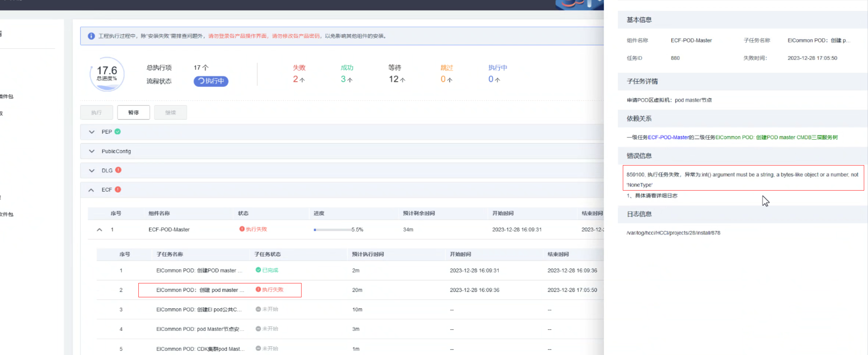This screenshot has height=355, width=868.
Task: Click the 子任务名称 column header
Action: 170,254
